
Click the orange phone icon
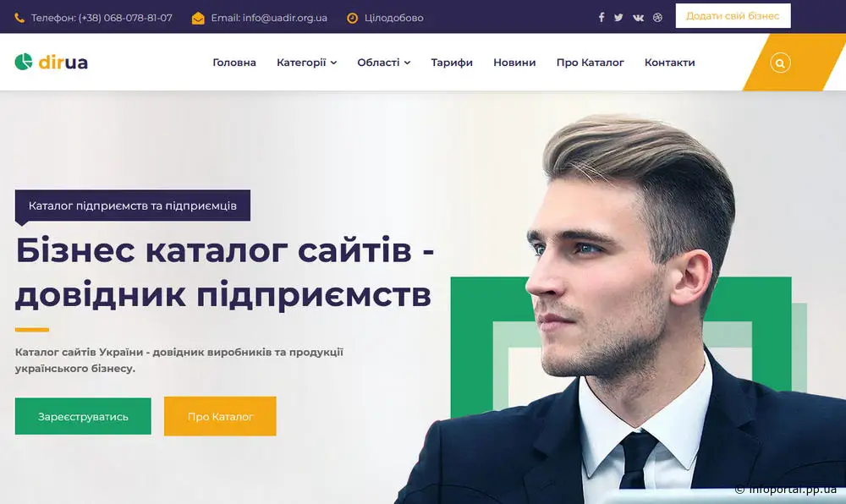click(x=19, y=18)
